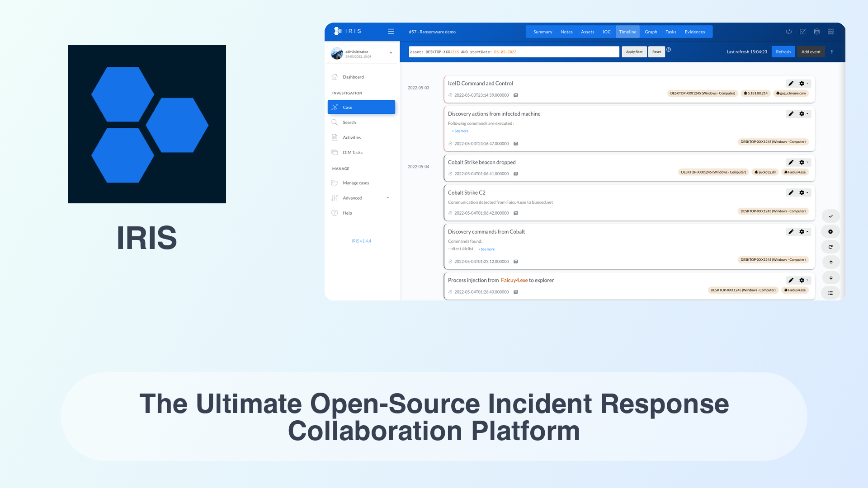Click the Timeline tab
The height and width of the screenshot is (488, 868).
[627, 32]
